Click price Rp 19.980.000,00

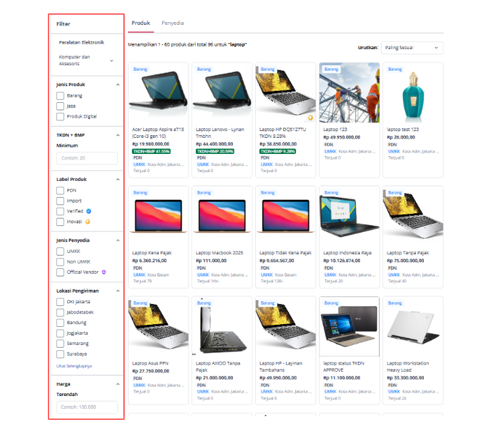coord(151,144)
